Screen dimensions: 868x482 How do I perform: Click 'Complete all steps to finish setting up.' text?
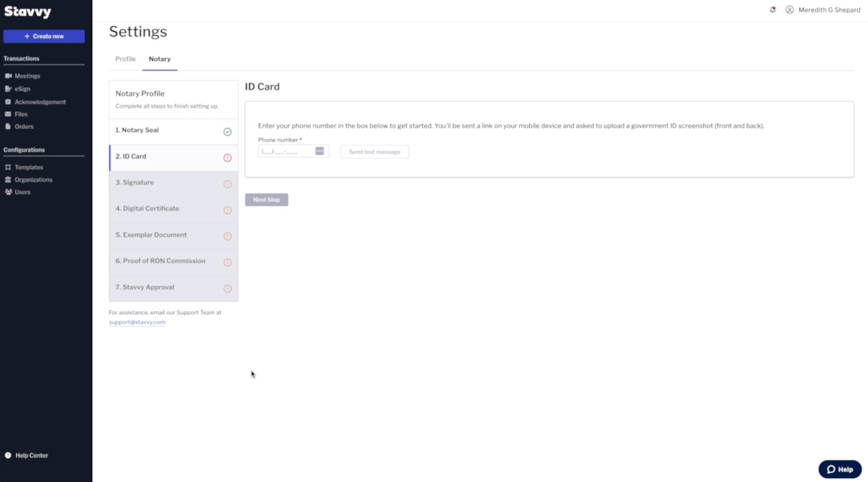coord(167,106)
